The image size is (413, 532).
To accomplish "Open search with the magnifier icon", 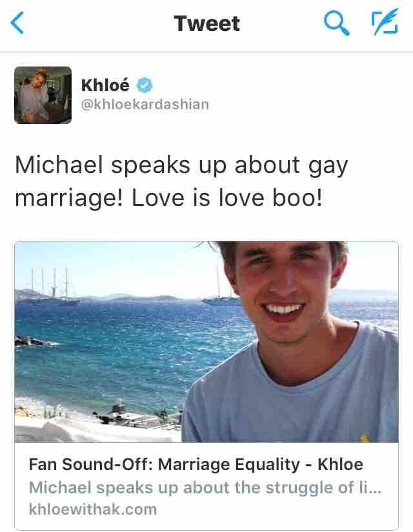I will pos(336,23).
